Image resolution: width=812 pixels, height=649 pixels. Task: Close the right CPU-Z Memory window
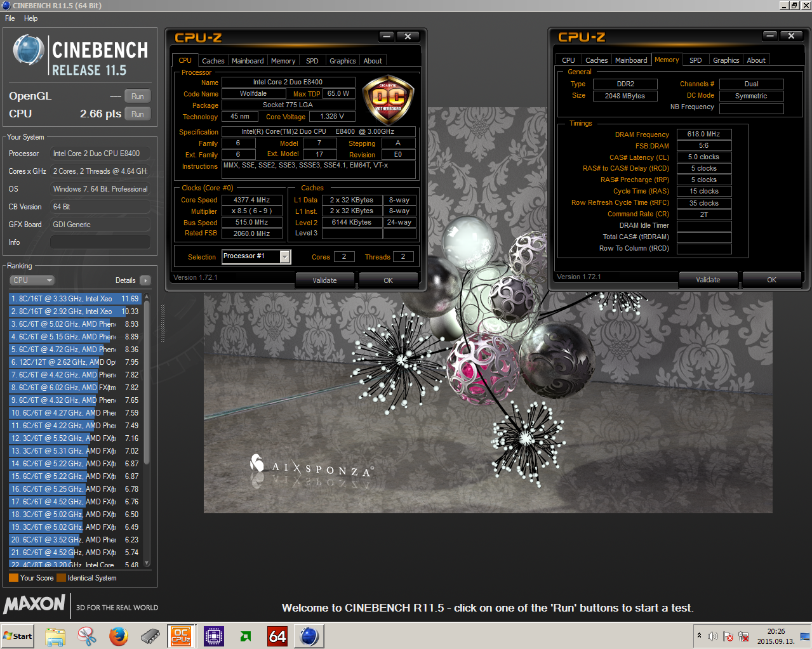(791, 36)
